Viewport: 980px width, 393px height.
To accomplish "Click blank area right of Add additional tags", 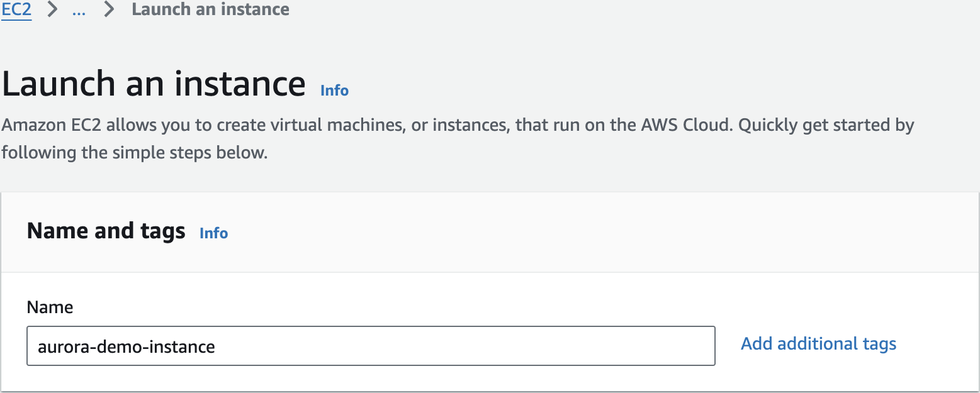I will tap(938, 344).
